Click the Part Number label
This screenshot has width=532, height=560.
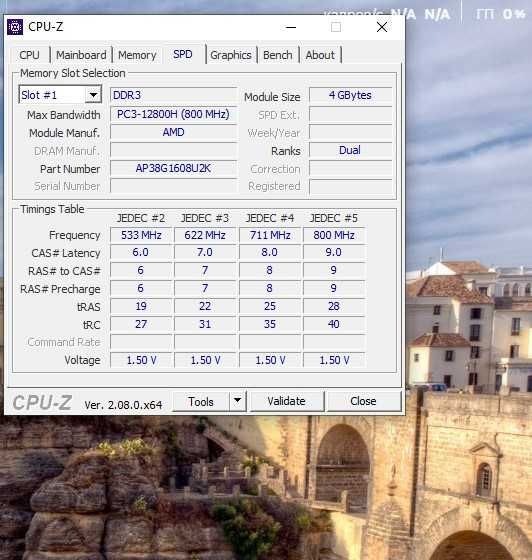point(70,169)
